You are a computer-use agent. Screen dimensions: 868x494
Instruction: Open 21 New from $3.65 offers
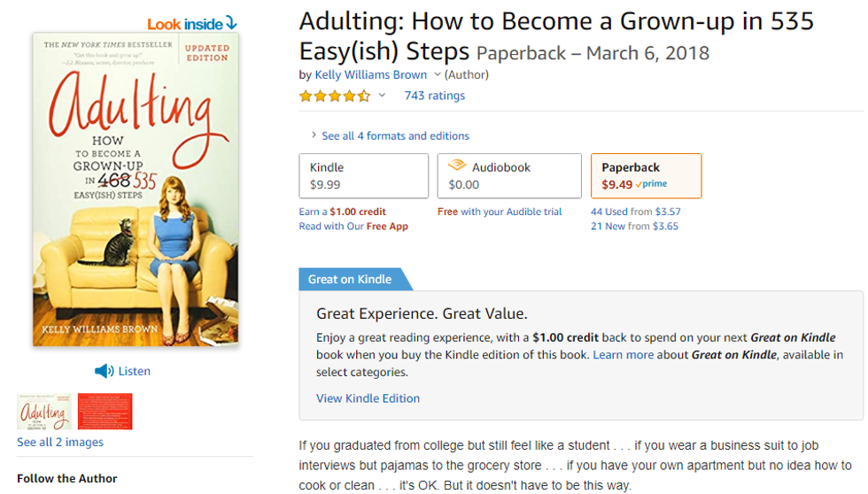point(634,227)
